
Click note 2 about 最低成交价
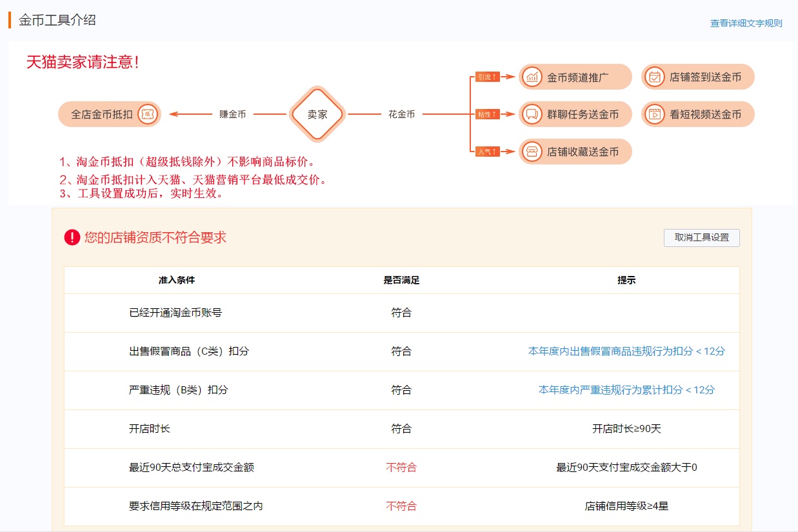coord(194,180)
